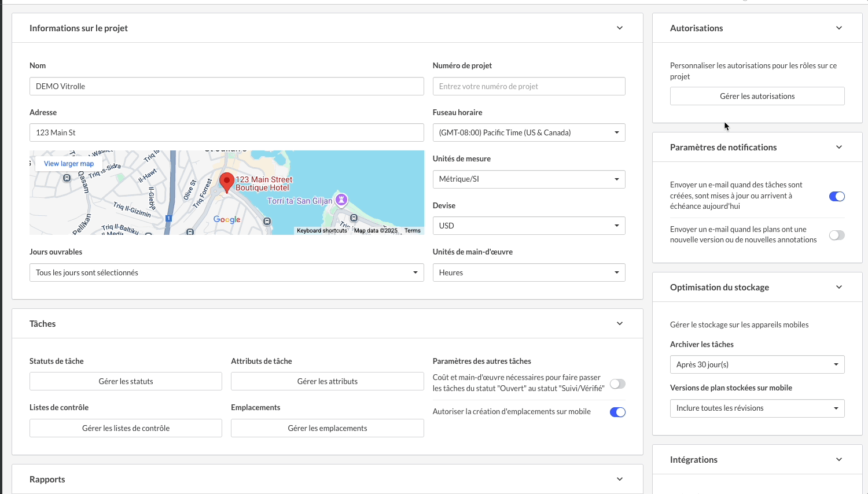The width and height of the screenshot is (868, 494).
Task: Click Torri ta' San Giljan landmark icon
Action: coord(341,200)
